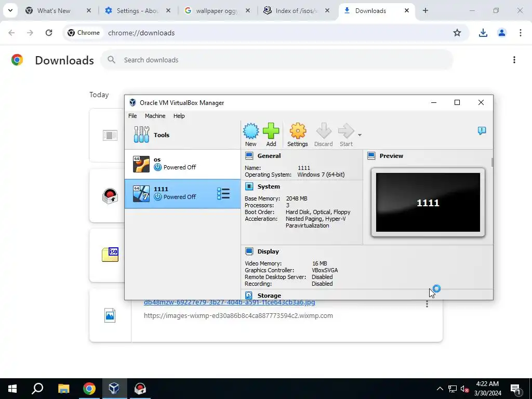Open the downloaded jpg file link
532x399 pixels.
pos(229,302)
